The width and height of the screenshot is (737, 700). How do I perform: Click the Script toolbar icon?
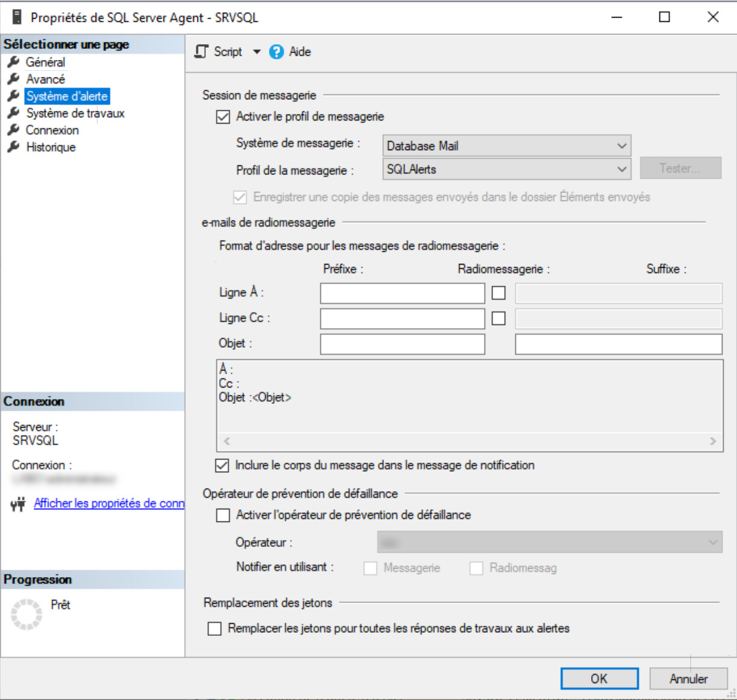(201, 52)
